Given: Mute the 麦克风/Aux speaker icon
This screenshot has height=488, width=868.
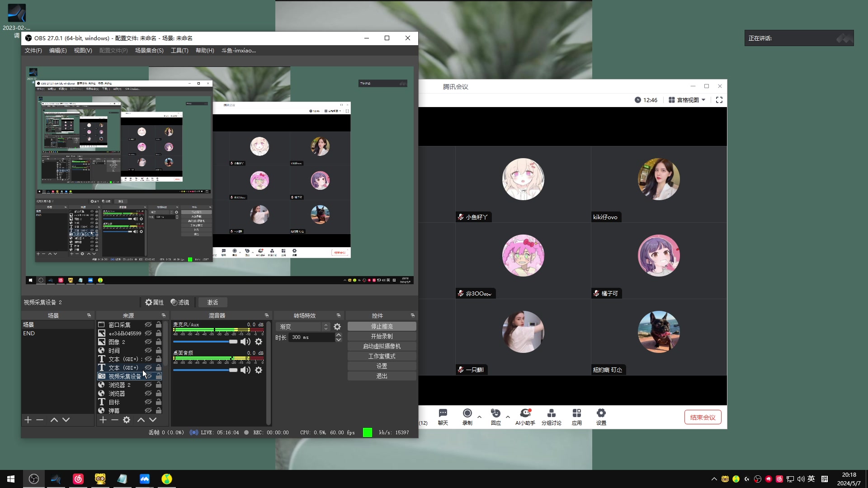Looking at the screenshot, I should (245, 342).
